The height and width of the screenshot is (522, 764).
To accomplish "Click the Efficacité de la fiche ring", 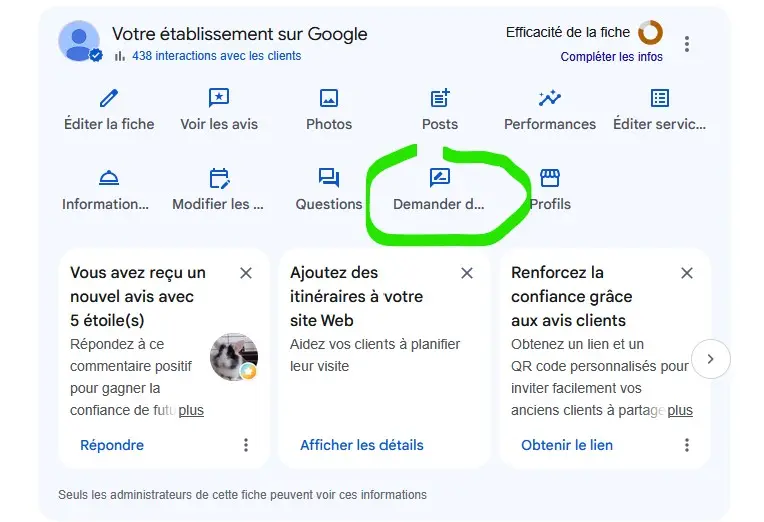I will tap(650, 32).
